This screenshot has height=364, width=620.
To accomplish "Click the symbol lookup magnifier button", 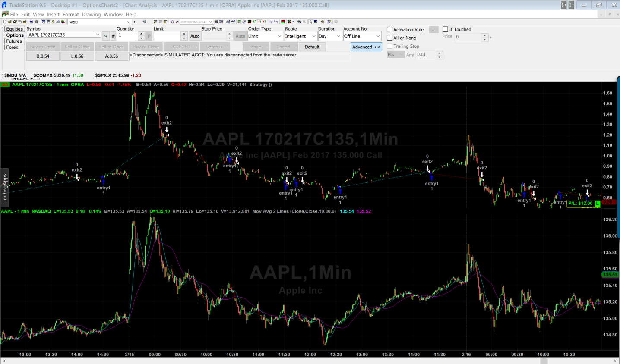I will pyautogui.click(x=106, y=36).
